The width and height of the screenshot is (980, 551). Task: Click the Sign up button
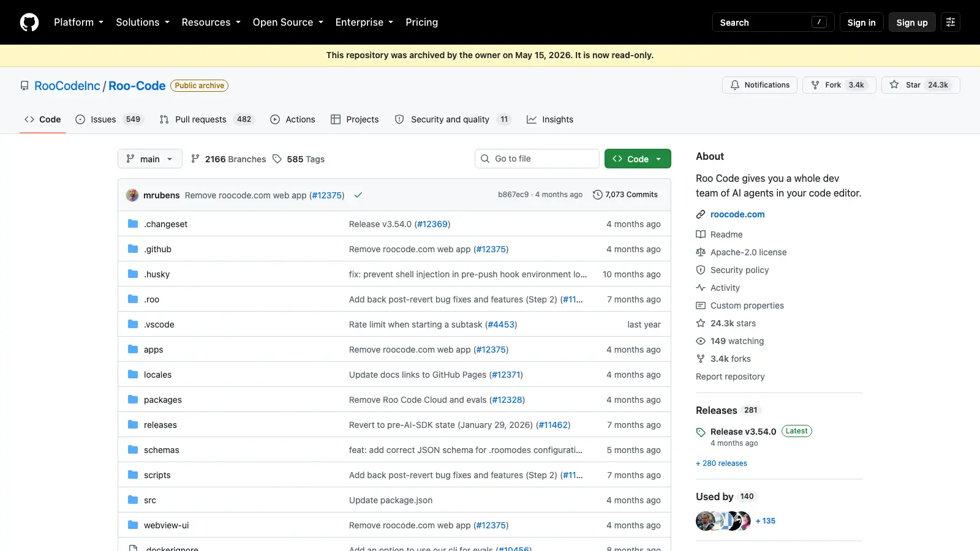912,22
